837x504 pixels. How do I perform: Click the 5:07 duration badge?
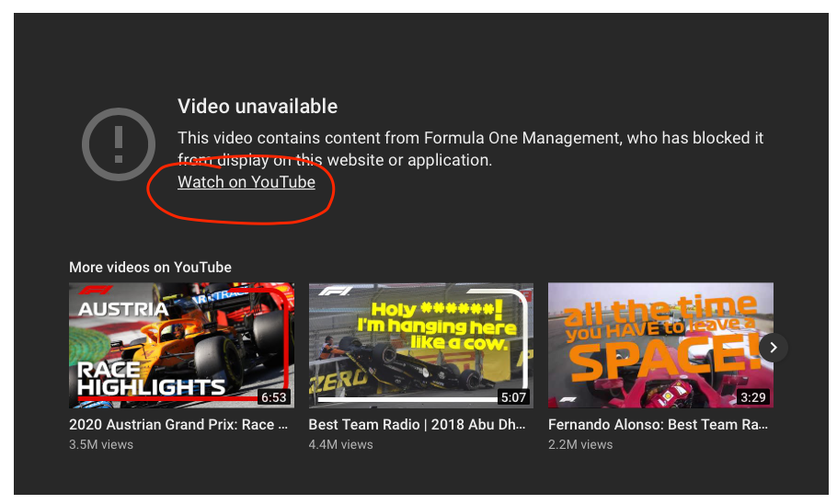click(513, 397)
